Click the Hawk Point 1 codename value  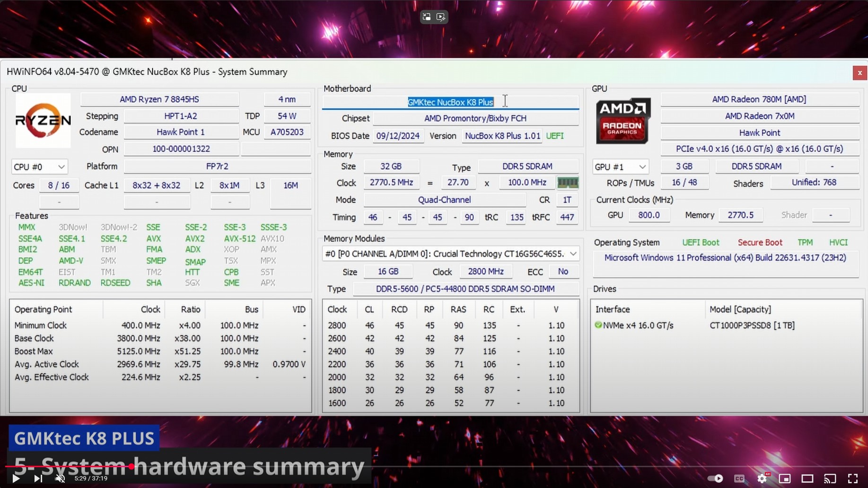[x=181, y=132]
